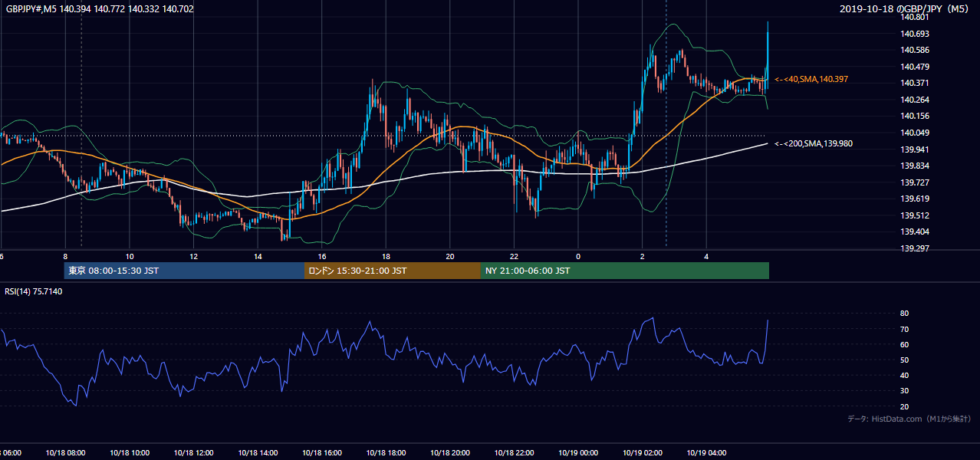980x460 pixels.
Task: Click hour tick 14 on price chart axis
Action: click(x=258, y=256)
